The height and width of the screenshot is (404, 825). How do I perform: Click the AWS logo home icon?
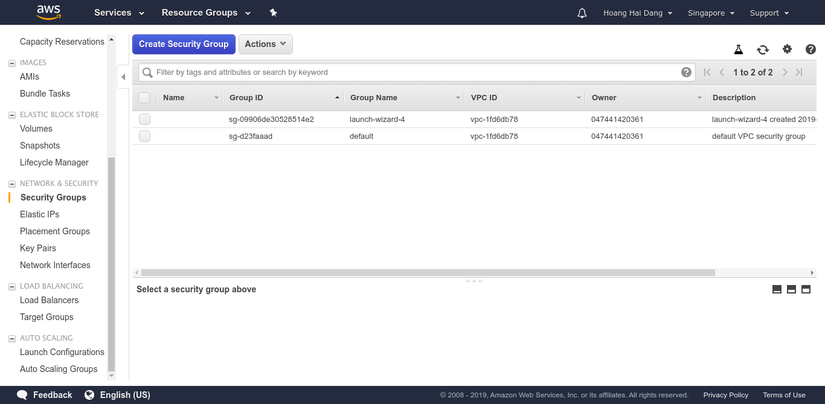(x=49, y=13)
